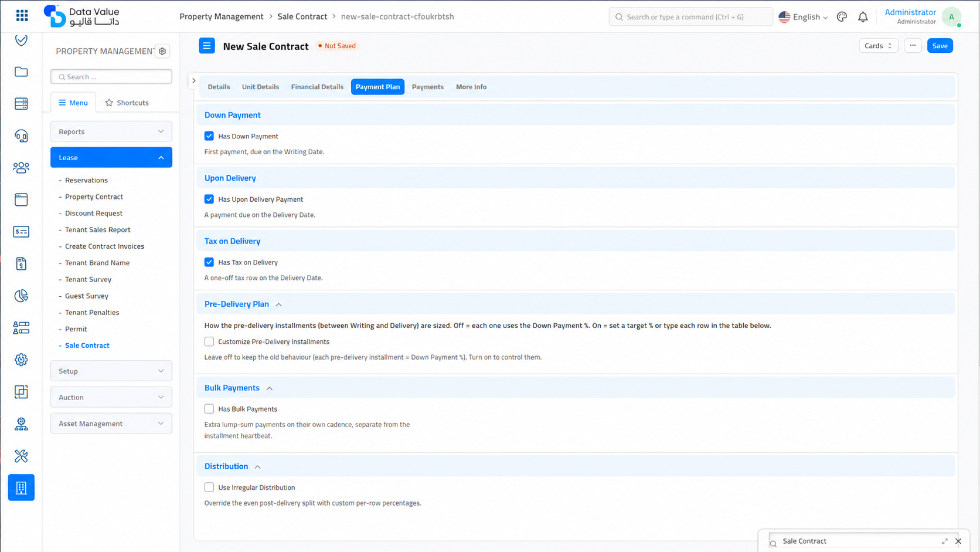Open the English language dropdown
Screen dimensions: 980x552
803,17
